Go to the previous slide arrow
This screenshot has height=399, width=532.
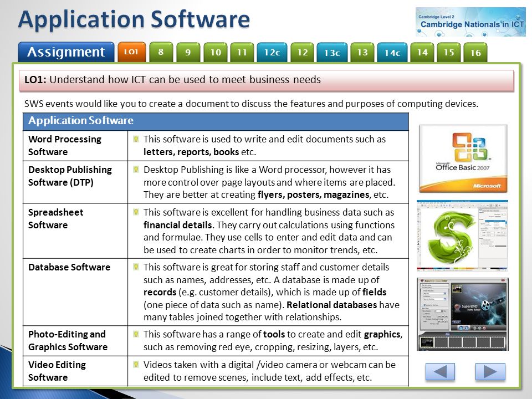point(439,371)
